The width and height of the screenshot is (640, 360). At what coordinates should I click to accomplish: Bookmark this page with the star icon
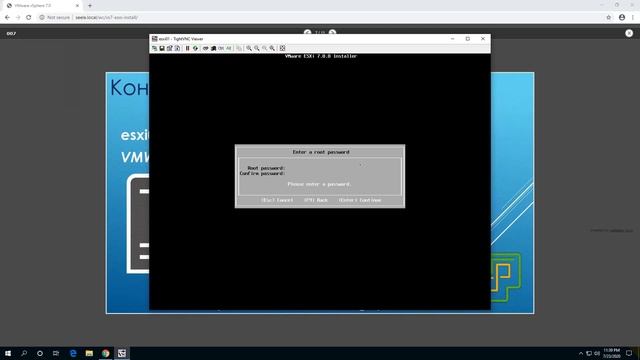(609, 18)
